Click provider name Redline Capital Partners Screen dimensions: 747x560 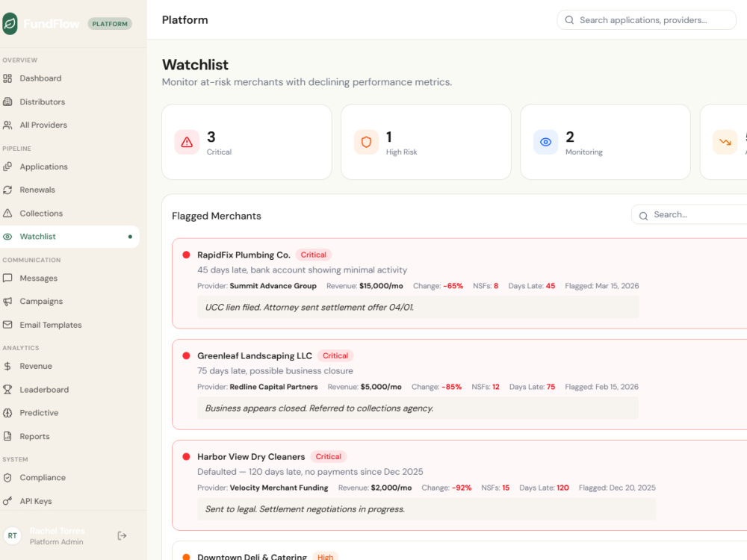tap(273, 387)
